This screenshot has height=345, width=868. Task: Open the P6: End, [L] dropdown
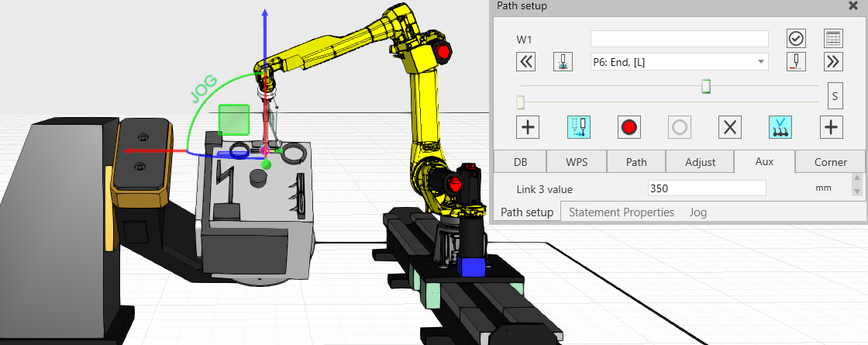click(679, 62)
